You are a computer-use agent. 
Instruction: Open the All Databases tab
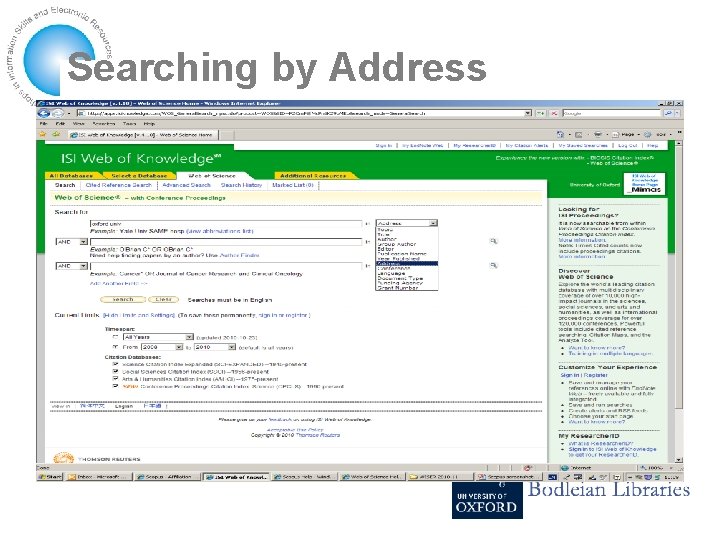click(x=71, y=175)
